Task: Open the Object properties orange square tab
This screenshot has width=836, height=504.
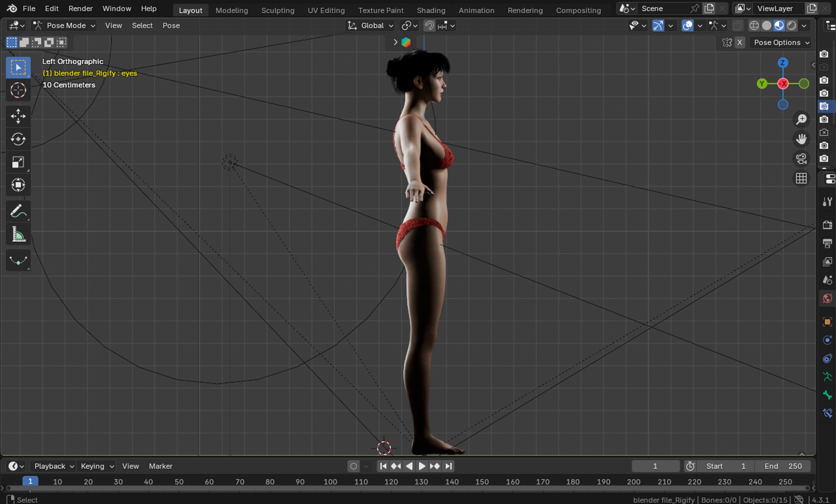Action: [x=827, y=322]
